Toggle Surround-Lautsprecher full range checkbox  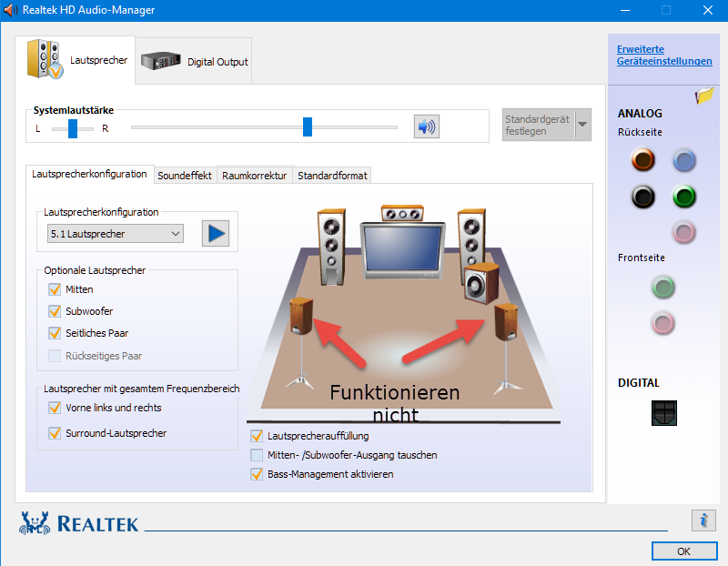55,433
